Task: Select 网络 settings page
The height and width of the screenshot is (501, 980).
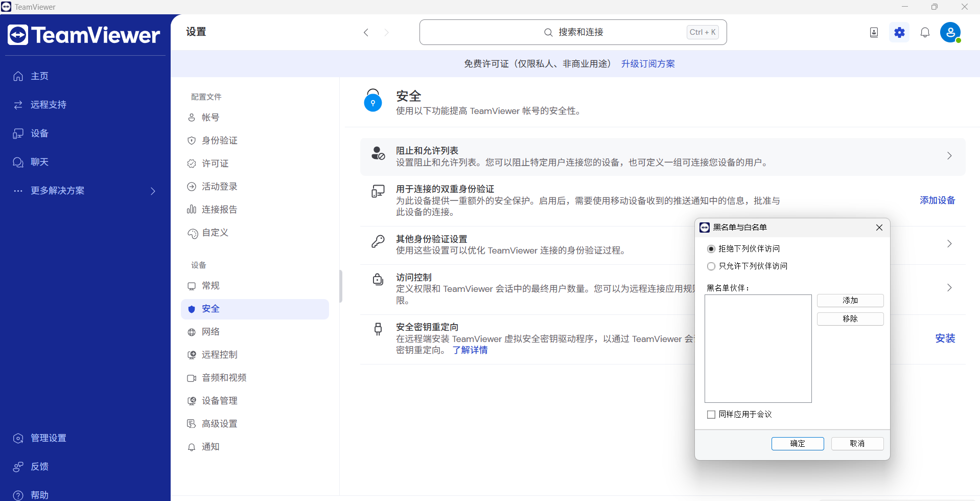Action: pos(254,332)
